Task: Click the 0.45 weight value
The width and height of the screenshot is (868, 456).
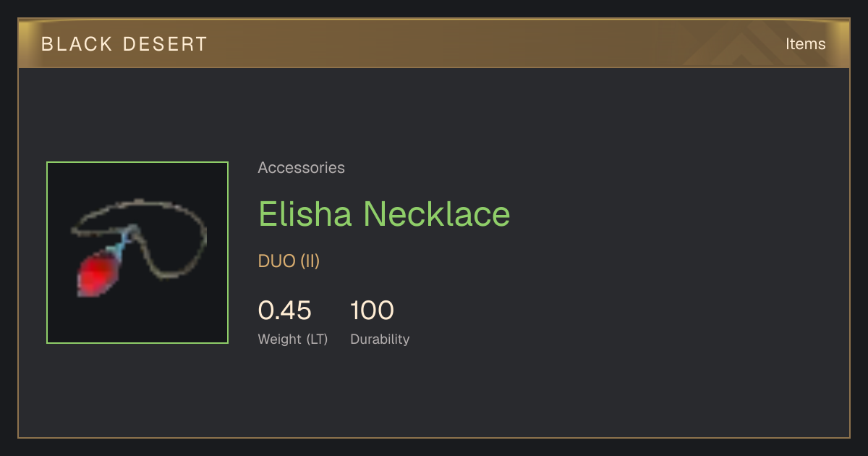Action: pyautogui.click(x=284, y=311)
